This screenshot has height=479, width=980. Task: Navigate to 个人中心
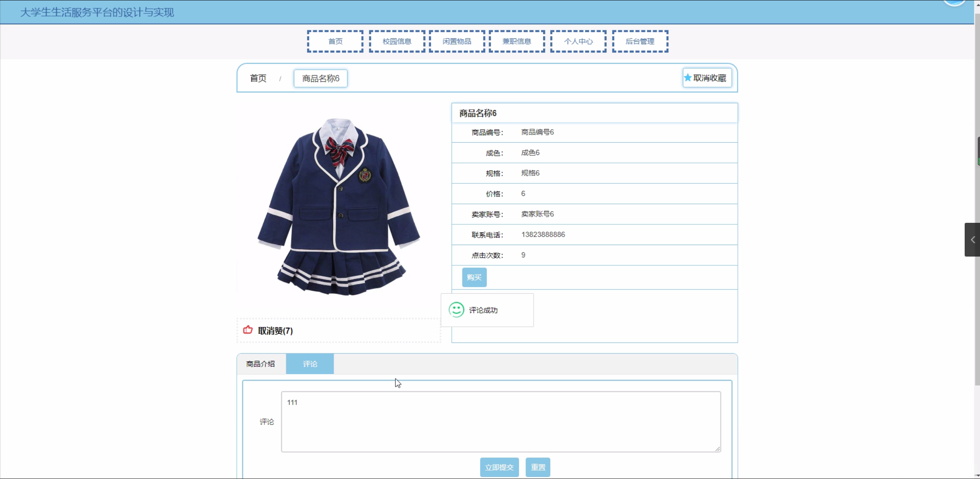click(x=578, y=41)
